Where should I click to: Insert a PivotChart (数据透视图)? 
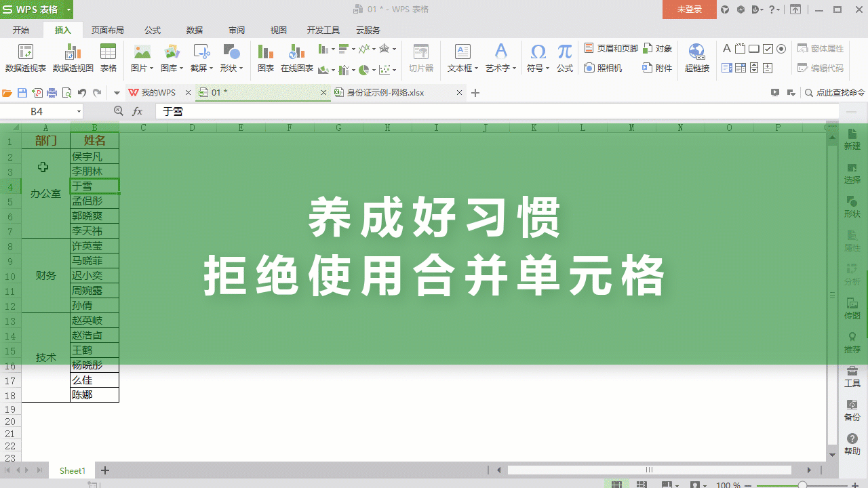pos(73,58)
